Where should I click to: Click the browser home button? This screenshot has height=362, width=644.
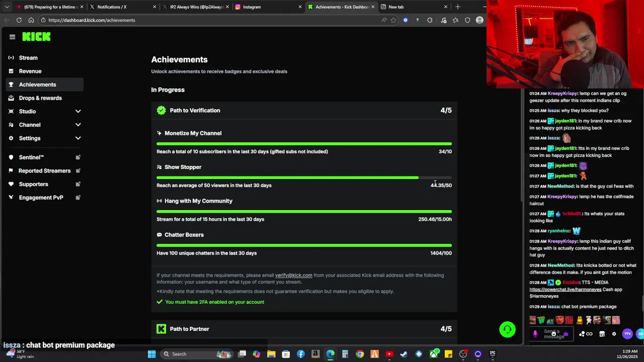point(31,20)
